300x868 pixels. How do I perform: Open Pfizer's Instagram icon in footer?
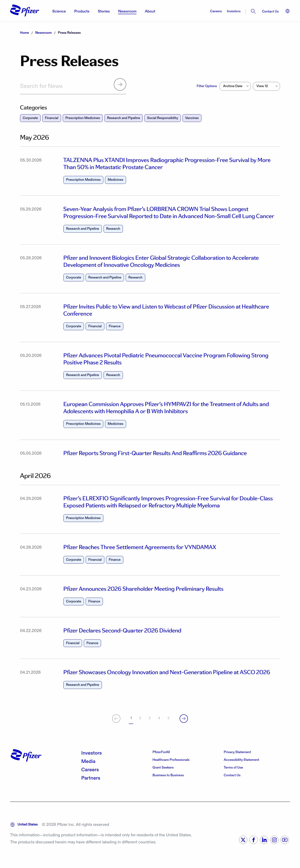[274, 840]
